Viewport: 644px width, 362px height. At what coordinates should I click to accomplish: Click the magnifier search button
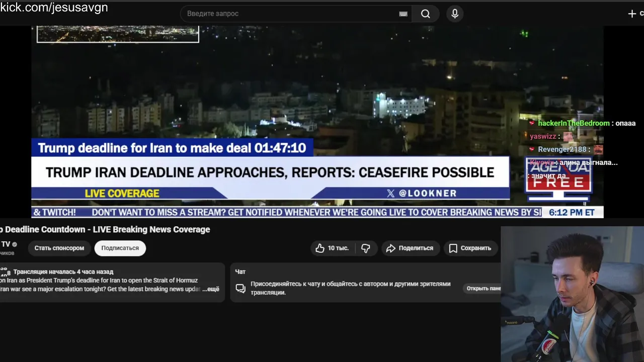coord(426,14)
